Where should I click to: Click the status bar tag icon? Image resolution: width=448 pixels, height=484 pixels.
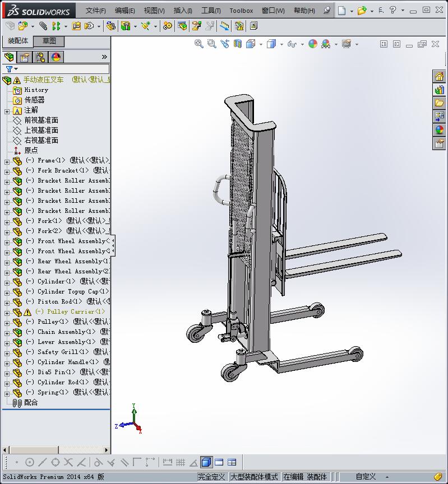438,477
